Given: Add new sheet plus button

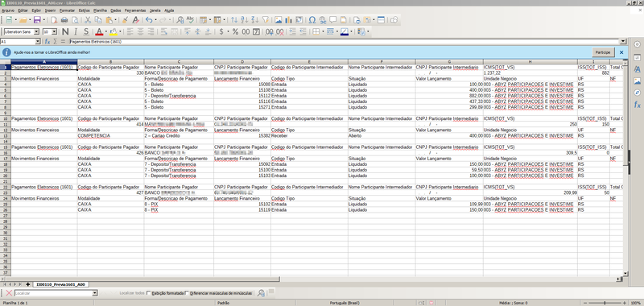Looking at the screenshot, I should 27,284.
